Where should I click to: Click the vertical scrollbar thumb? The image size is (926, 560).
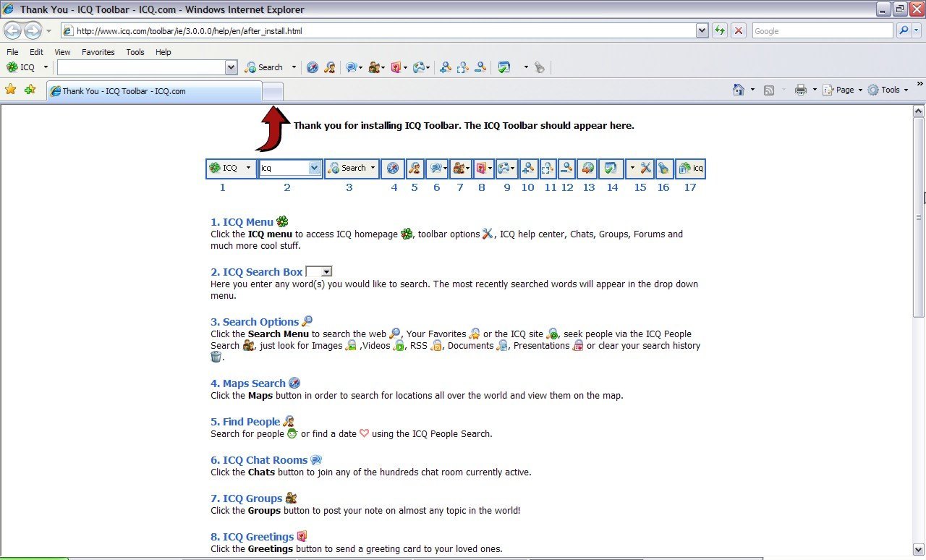click(x=919, y=217)
